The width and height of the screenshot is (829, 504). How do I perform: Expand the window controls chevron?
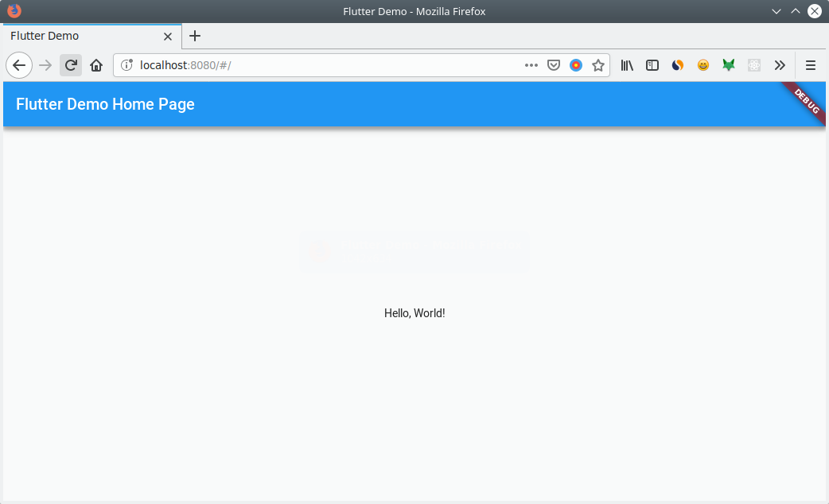coord(776,11)
